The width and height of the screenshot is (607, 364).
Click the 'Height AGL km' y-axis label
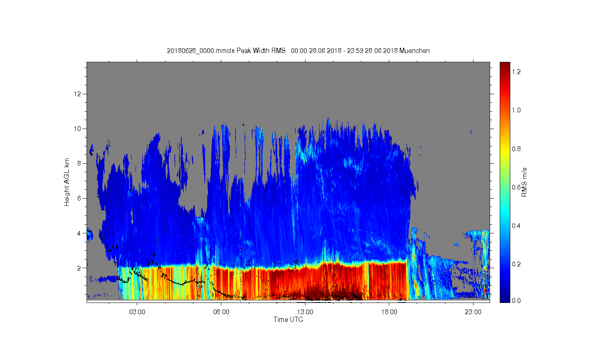coord(67,182)
